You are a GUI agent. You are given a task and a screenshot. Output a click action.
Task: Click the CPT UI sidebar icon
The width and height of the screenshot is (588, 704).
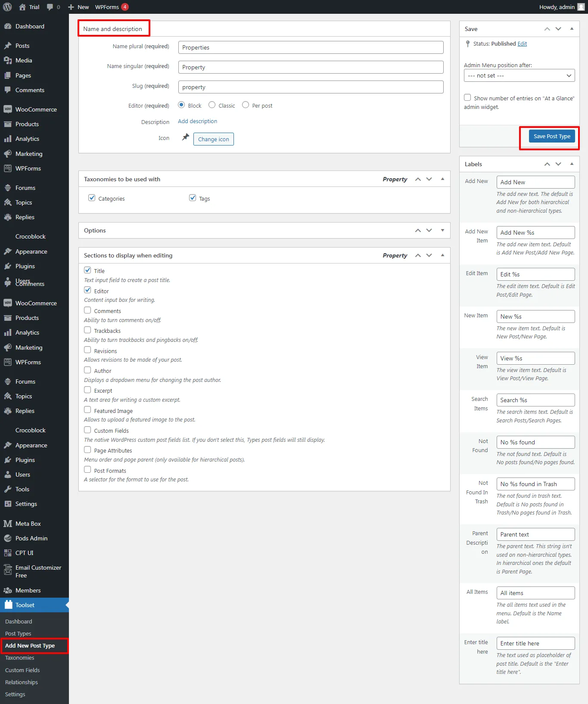(x=8, y=553)
